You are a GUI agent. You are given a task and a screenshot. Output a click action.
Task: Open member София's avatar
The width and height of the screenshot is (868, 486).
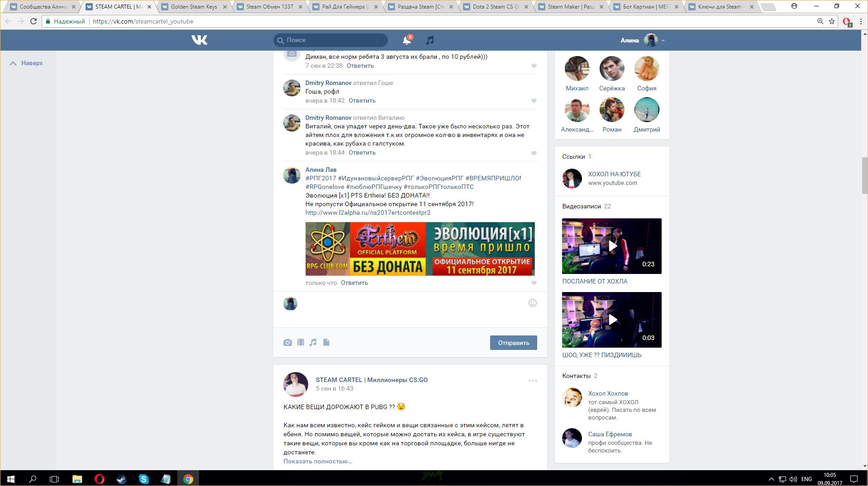click(x=647, y=68)
